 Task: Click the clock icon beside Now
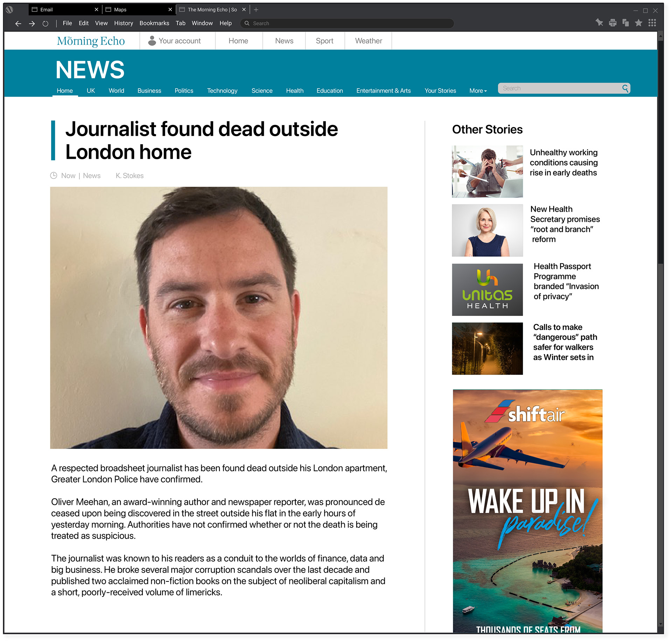pos(54,175)
